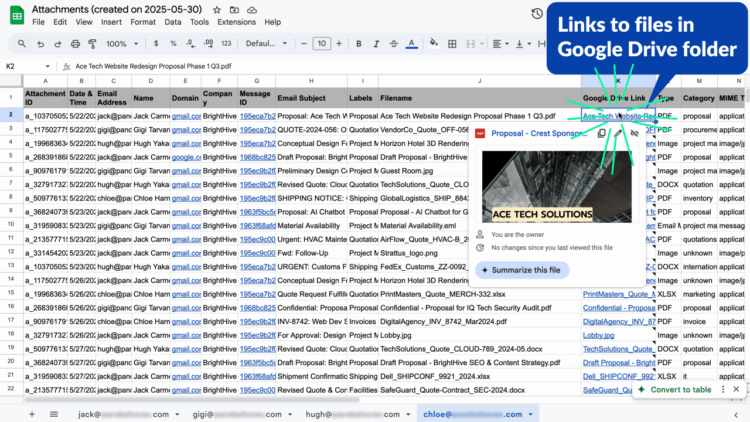Open Convert to table more options
The image size is (750, 422).
(x=723, y=389)
